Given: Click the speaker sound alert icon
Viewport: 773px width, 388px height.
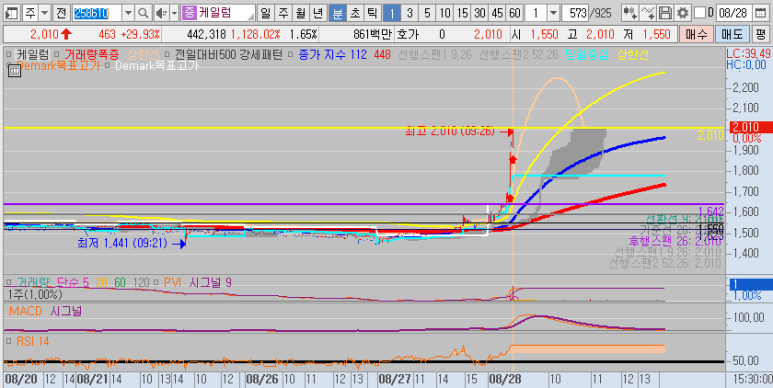Looking at the screenshot, I should [161, 13].
